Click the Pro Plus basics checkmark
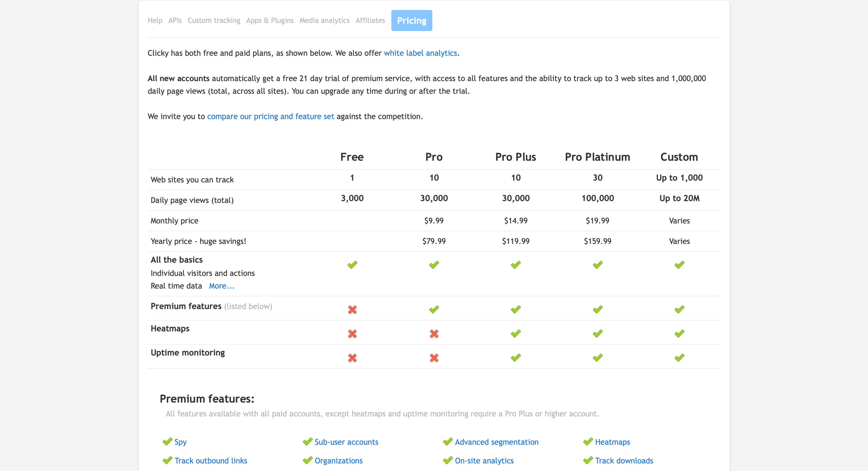Screen dimensions: 868x471 (516, 265)
